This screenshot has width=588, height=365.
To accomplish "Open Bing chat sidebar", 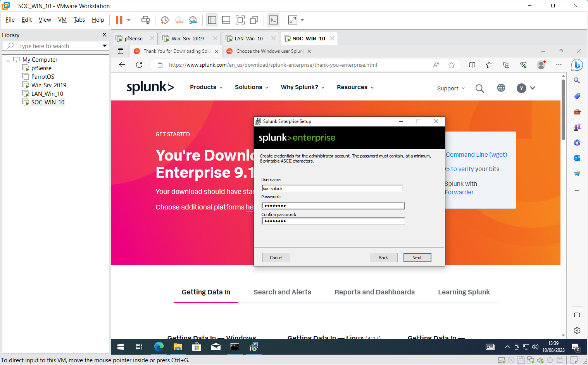I will coord(577,65).
